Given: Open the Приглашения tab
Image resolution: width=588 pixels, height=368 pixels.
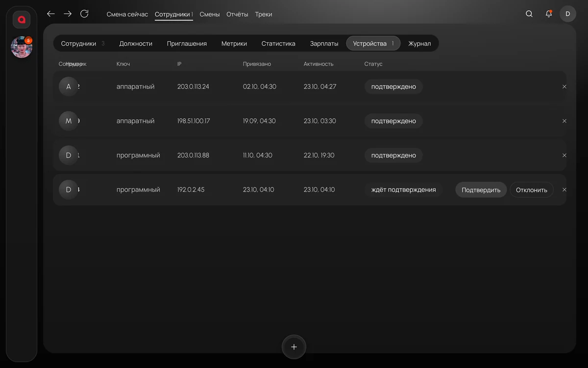Looking at the screenshot, I should [x=187, y=43].
